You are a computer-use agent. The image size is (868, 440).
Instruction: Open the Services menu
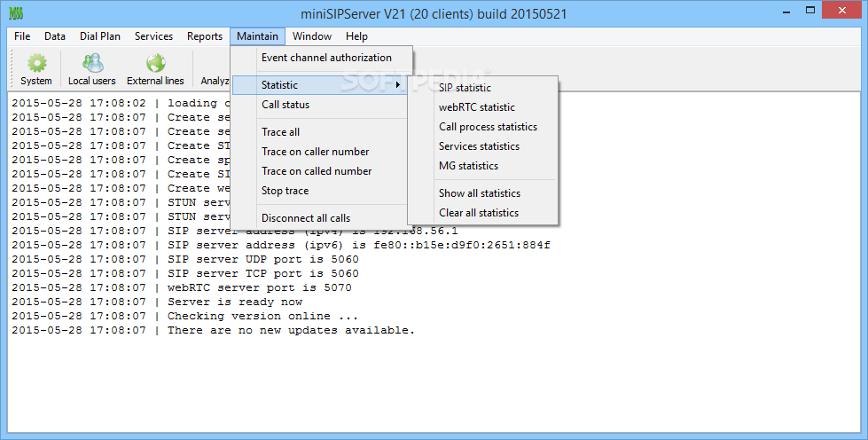[x=153, y=36]
